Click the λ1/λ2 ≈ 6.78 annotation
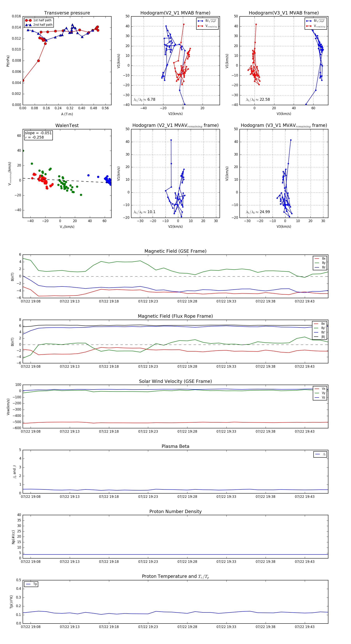 144,100
